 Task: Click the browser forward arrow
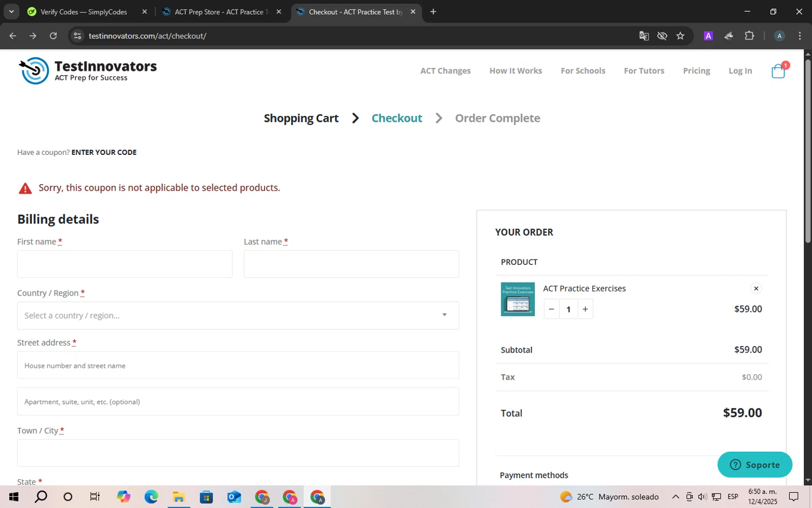click(x=33, y=36)
